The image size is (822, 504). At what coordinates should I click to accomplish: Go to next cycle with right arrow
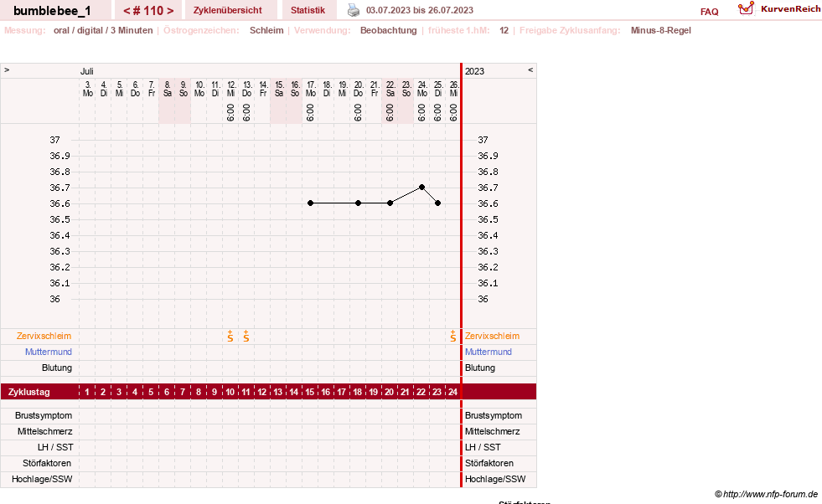pyautogui.click(x=170, y=11)
